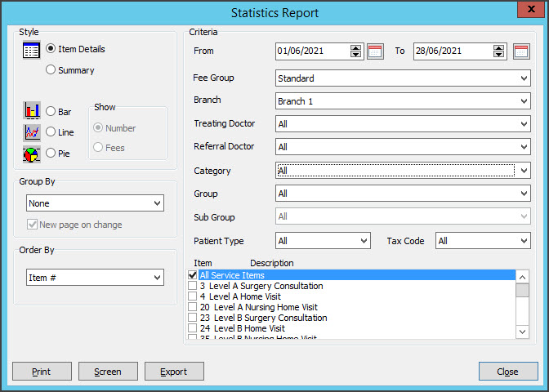
Task: Decrease the To date with down arrow
Action: pyautogui.click(x=500, y=55)
